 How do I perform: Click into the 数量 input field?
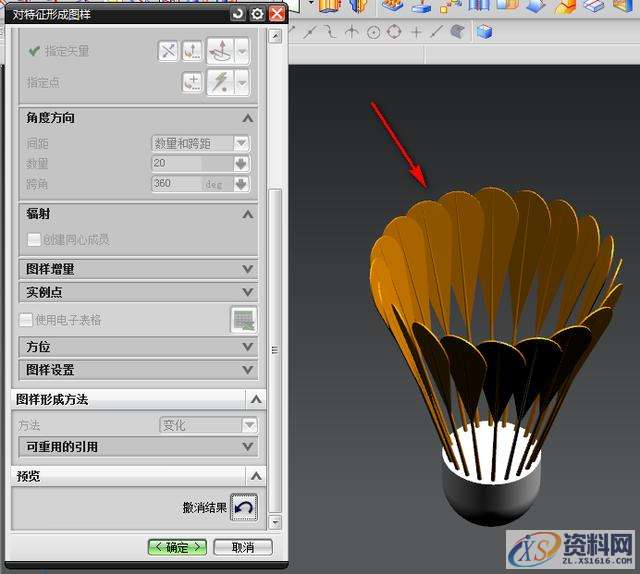[x=190, y=164]
